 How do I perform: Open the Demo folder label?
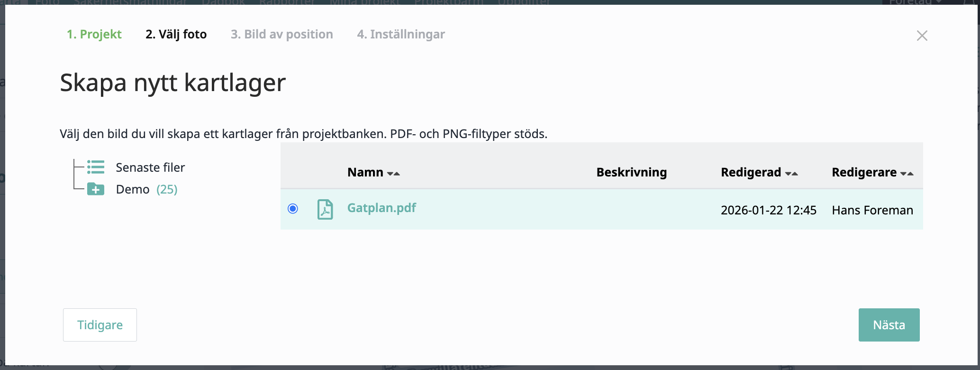133,189
